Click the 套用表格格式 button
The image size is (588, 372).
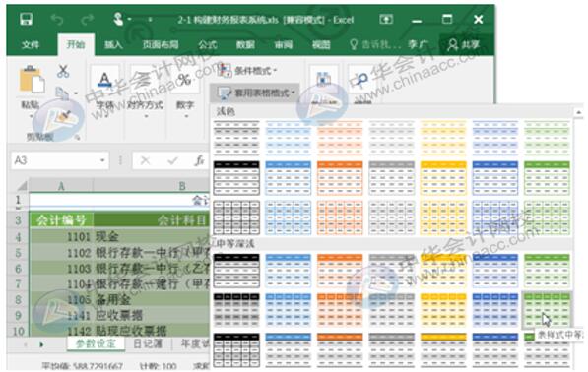[255, 93]
